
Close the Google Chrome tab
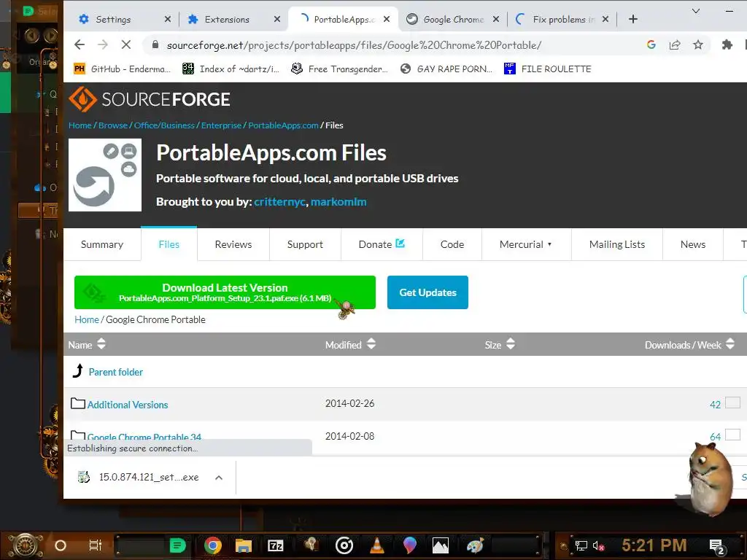(496, 19)
